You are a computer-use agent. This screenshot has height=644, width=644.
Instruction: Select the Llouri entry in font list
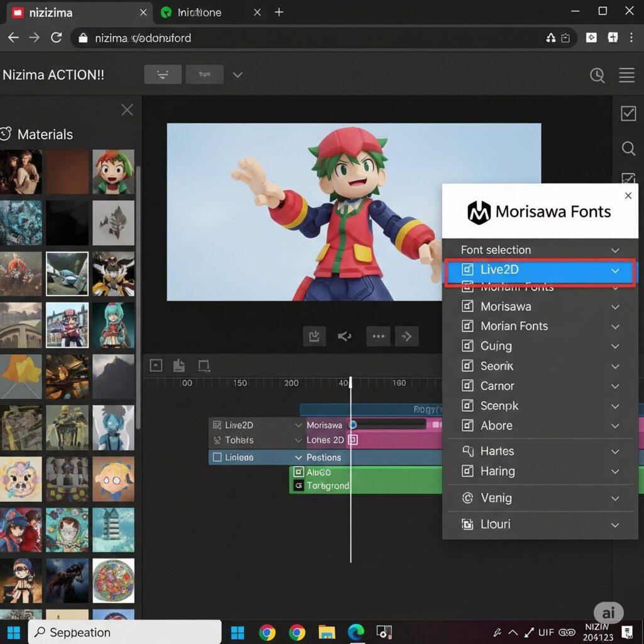point(540,525)
